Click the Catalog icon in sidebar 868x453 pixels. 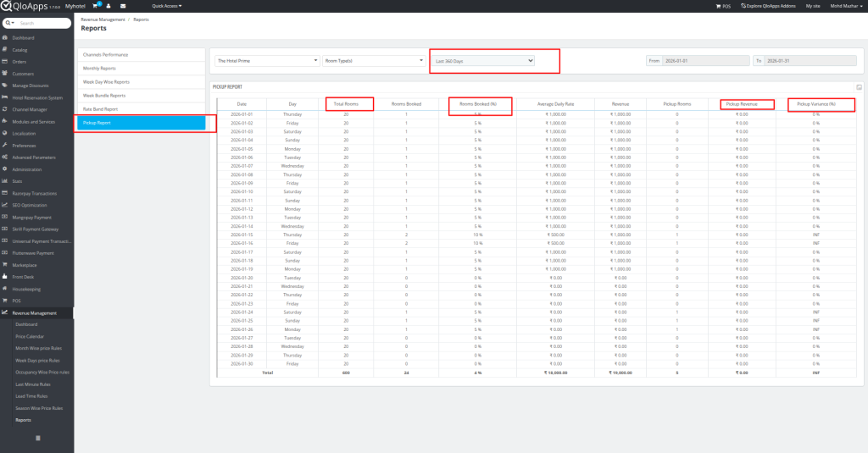[5, 50]
